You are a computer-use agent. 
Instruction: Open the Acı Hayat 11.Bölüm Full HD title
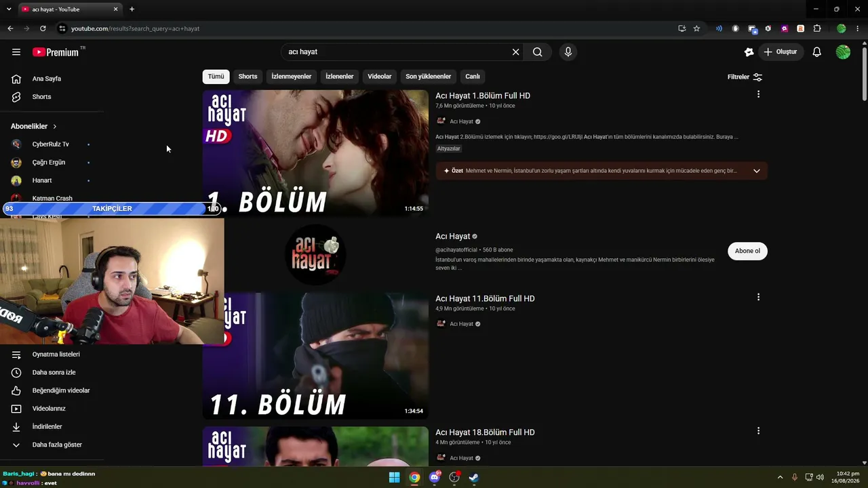point(485,298)
